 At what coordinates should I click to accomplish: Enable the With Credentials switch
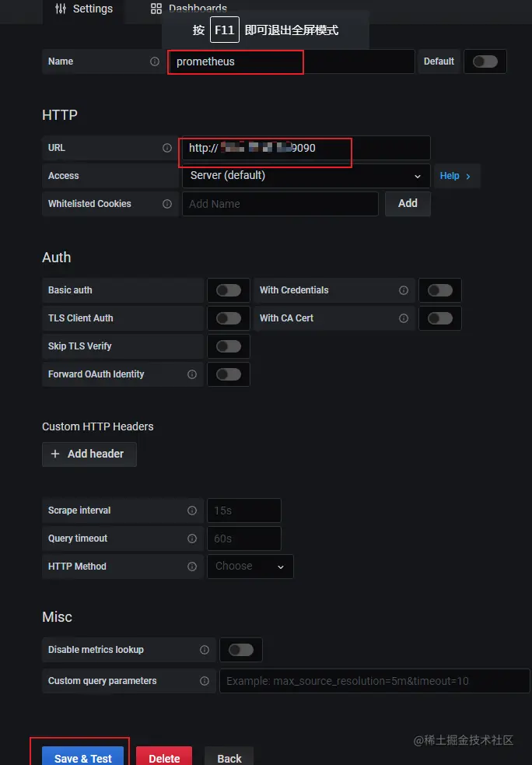(440, 290)
